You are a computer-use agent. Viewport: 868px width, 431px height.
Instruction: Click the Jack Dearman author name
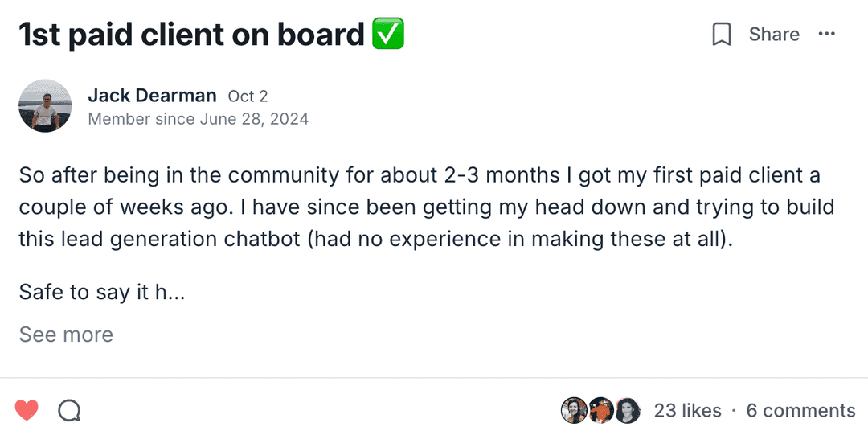pyautogui.click(x=152, y=96)
